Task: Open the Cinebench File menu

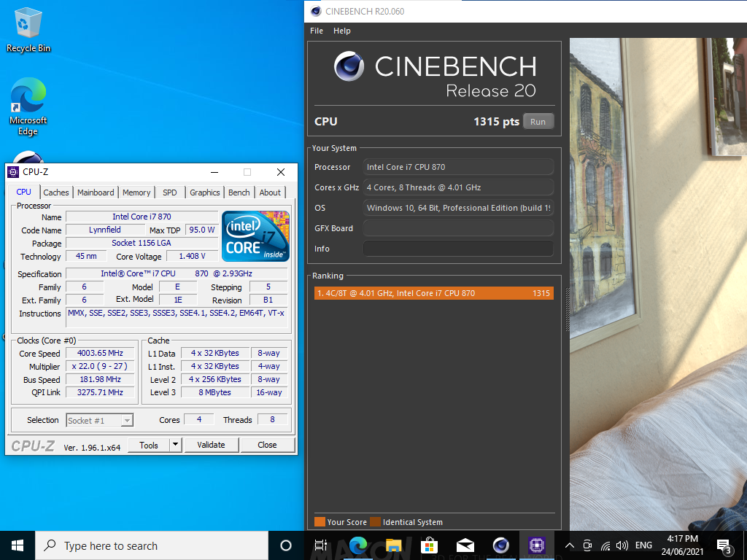Action: coord(317,31)
